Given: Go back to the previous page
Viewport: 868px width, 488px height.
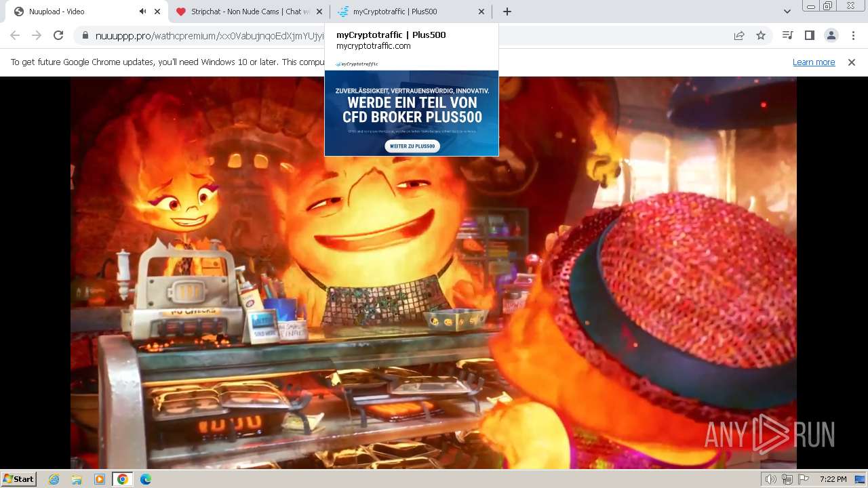Looking at the screenshot, I should [15, 35].
